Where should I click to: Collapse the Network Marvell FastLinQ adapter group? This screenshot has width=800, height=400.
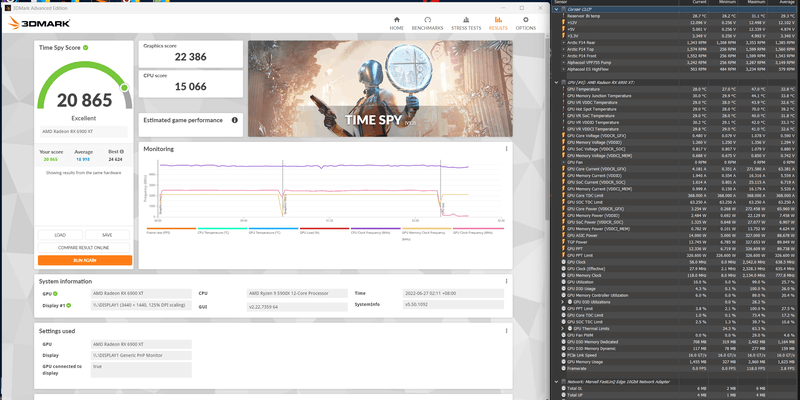(x=556, y=381)
